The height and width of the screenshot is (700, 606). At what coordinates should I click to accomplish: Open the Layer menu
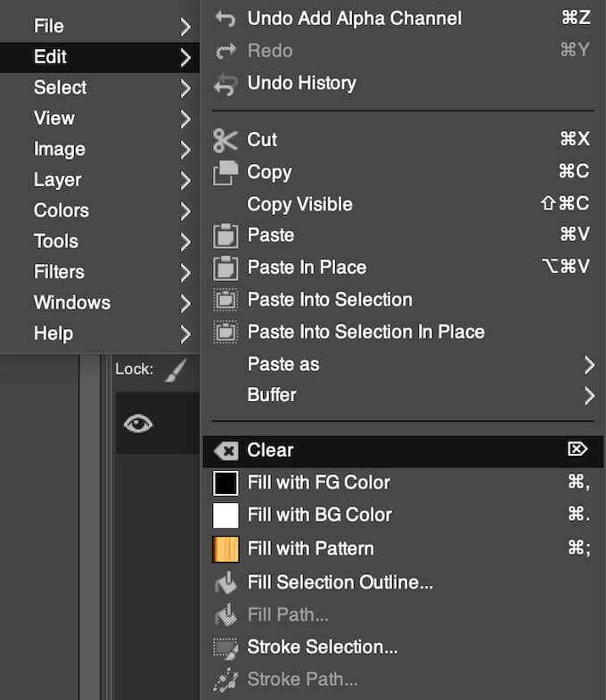point(58,180)
